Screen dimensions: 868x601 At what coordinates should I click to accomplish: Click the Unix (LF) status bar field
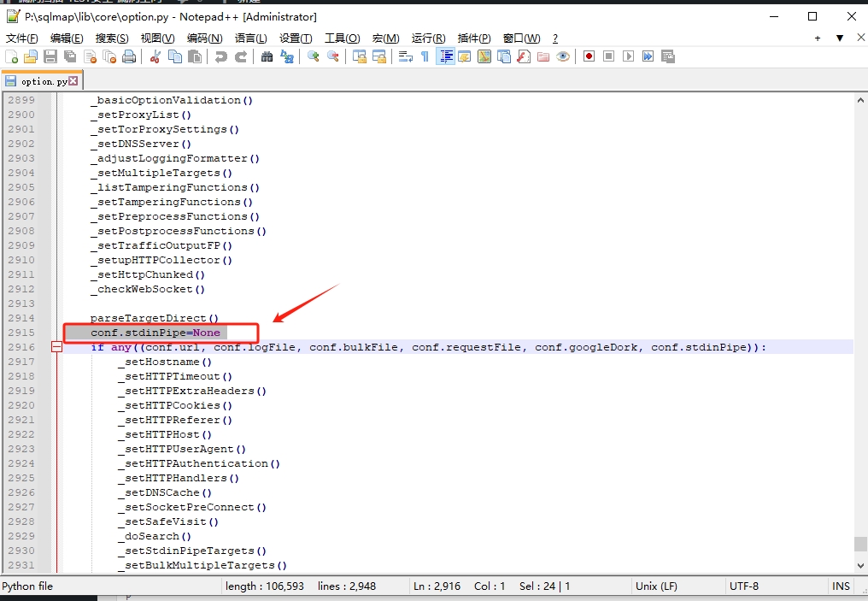656,586
